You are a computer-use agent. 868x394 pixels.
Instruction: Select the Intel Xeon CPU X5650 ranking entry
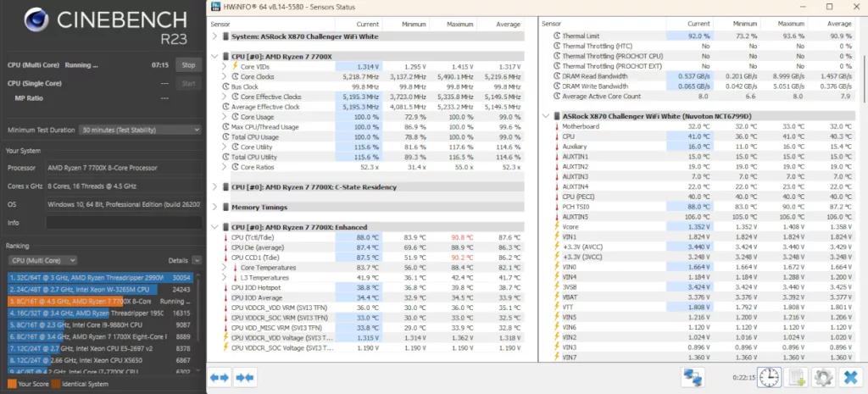click(100, 360)
